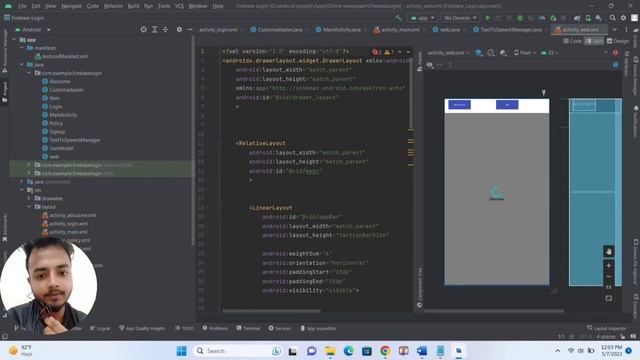
Task: Switch editor to Code view mode
Action: tap(573, 41)
